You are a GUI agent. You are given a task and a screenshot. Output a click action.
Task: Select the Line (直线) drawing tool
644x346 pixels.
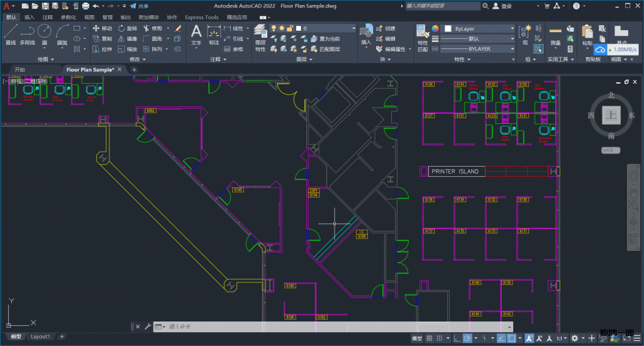(x=10, y=34)
